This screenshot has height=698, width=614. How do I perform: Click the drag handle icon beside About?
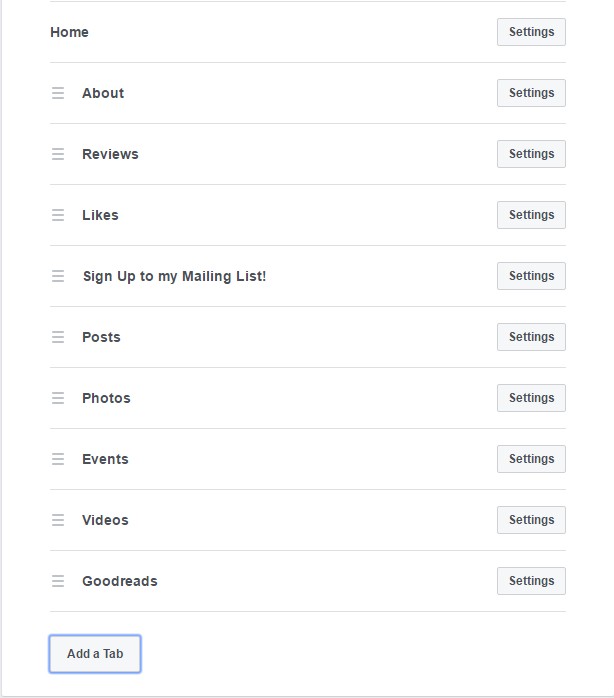tap(58, 93)
